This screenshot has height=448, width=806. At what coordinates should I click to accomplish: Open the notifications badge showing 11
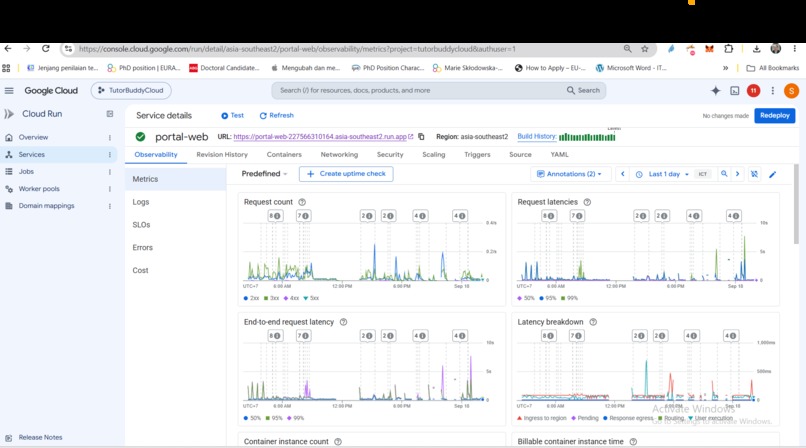pos(754,90)
